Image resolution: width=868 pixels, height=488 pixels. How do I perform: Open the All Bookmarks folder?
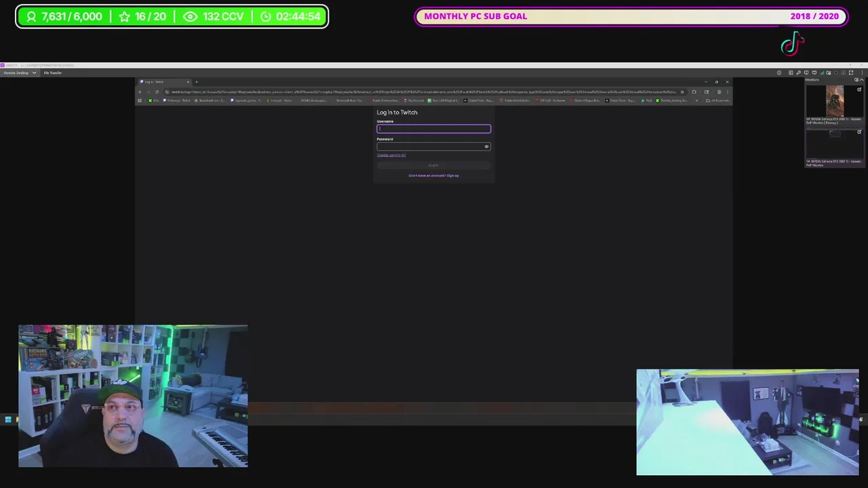pos(718,100)
